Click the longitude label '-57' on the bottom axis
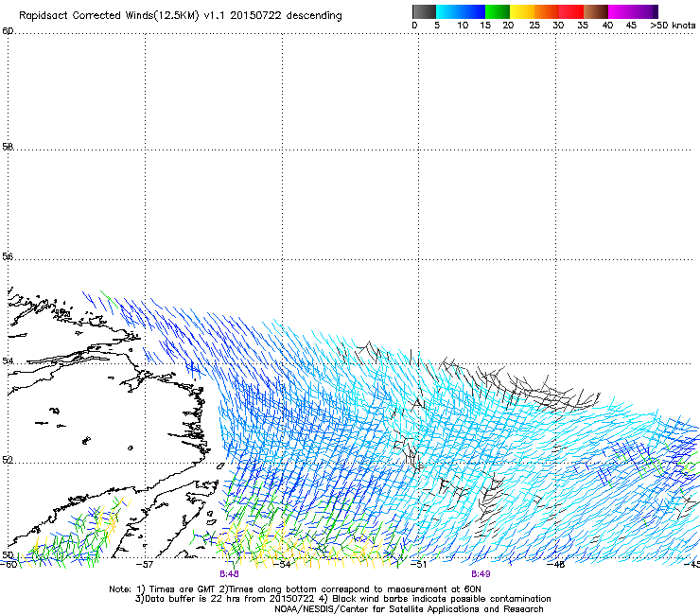The height and width of the screenshot is (615, 700). (x=145, y=565)
